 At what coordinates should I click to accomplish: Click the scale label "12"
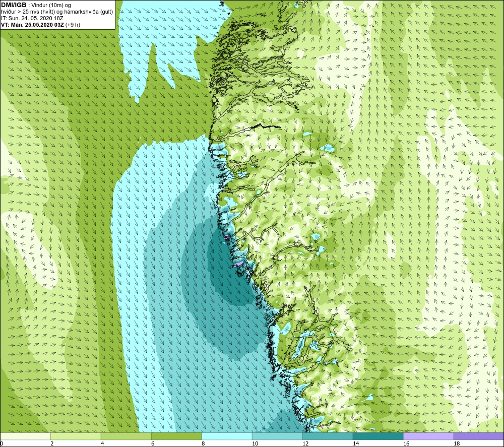[x=305, y=443]
